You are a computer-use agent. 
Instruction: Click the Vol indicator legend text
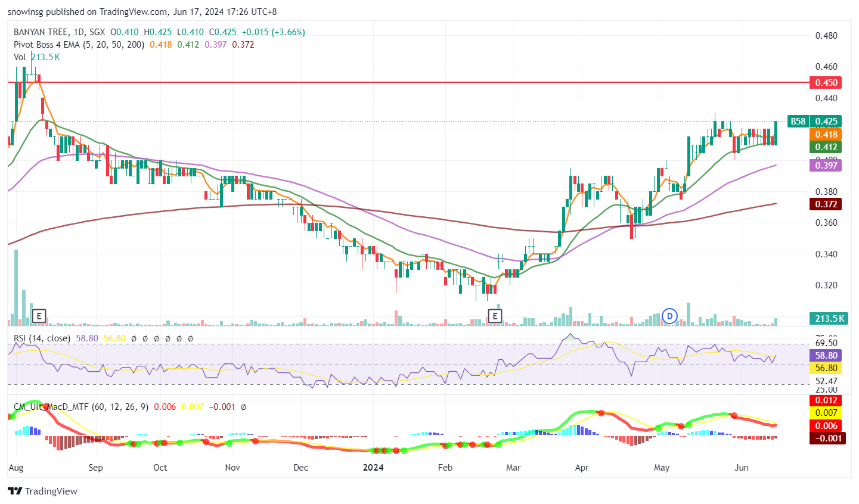(20, 57)
